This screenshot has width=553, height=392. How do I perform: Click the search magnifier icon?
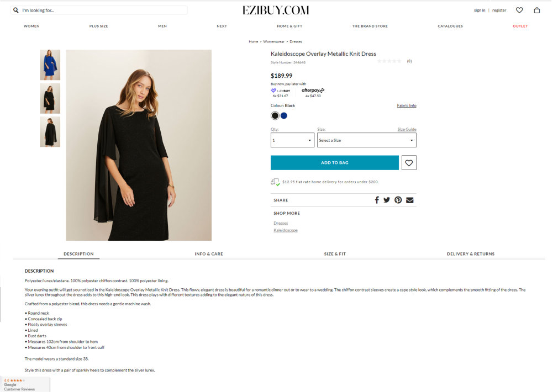16,10
